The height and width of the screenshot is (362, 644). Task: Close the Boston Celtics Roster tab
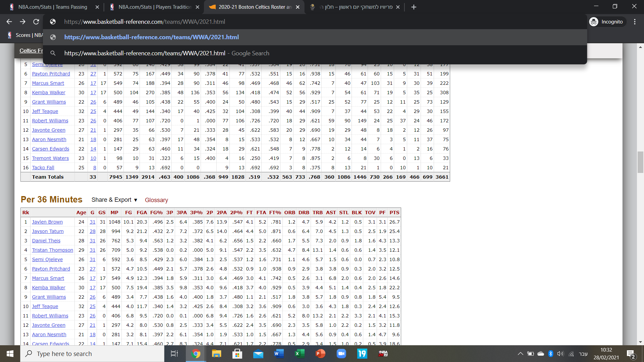pos(298,7)
